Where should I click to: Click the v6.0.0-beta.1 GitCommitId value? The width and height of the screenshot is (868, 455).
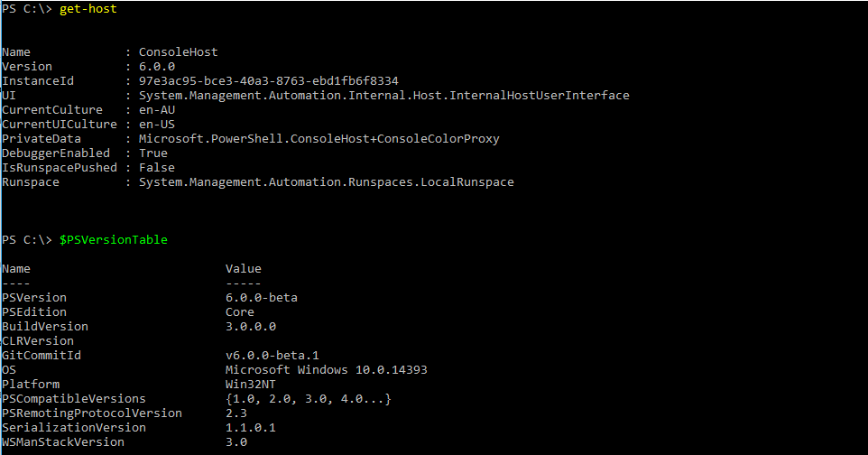(x=272, y=356)
